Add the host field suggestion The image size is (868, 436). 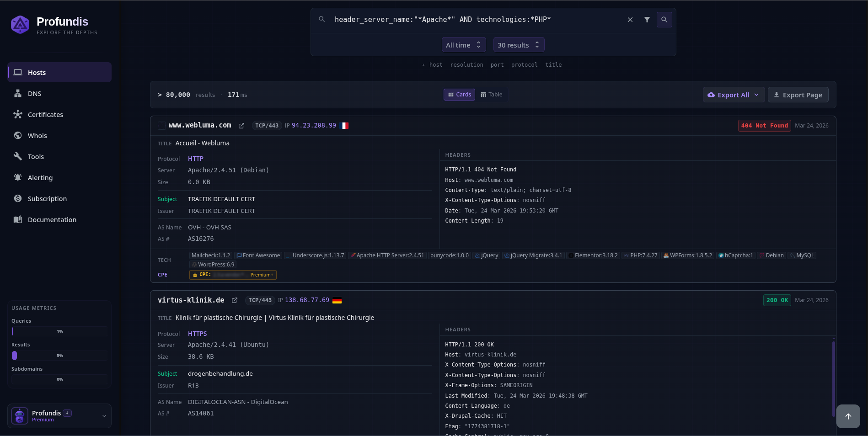436,65
